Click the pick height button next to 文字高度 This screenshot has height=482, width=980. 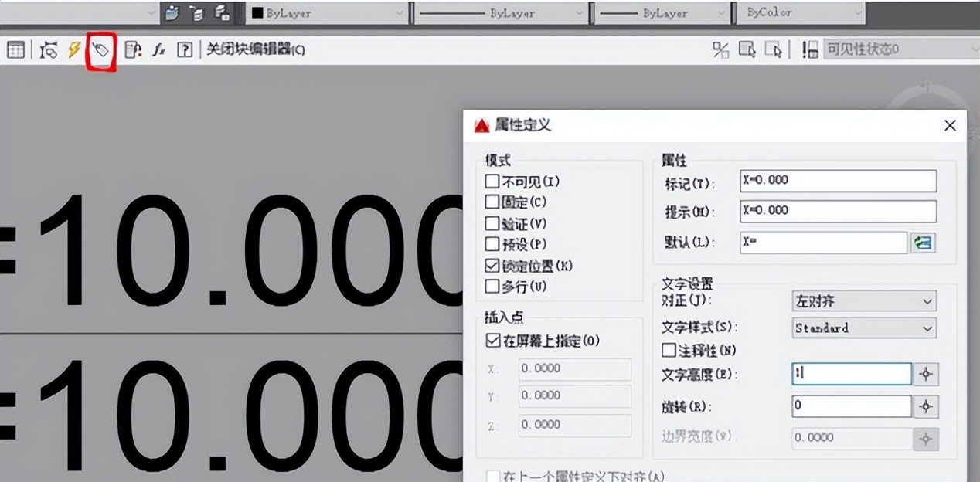coord(925,375)
